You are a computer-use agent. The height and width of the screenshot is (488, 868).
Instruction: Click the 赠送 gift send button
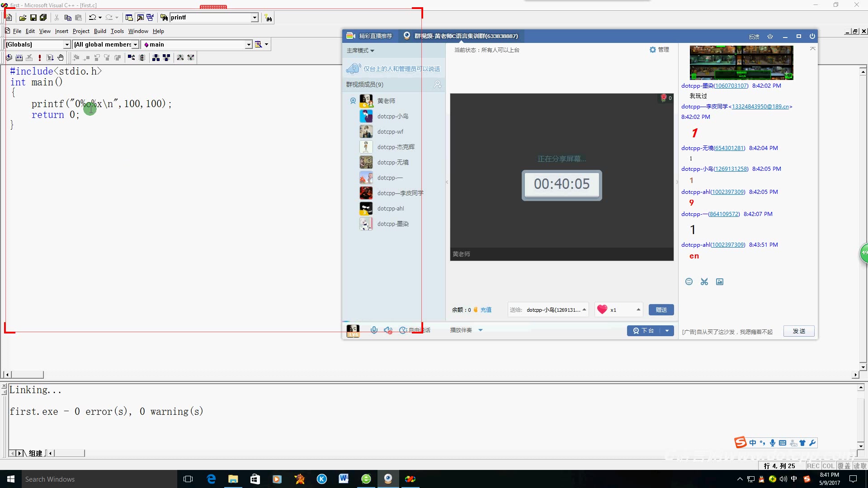point(661,310)
